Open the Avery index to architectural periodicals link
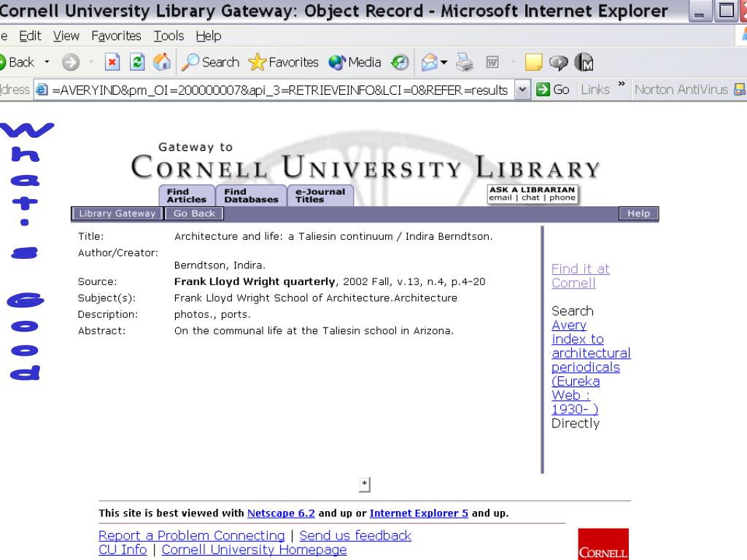This screenshot has height=560, width=747. coord(591,367)
